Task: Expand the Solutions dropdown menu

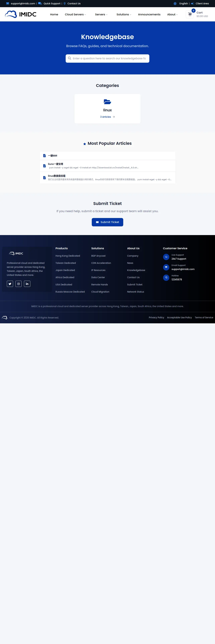Action: point(124,15)
